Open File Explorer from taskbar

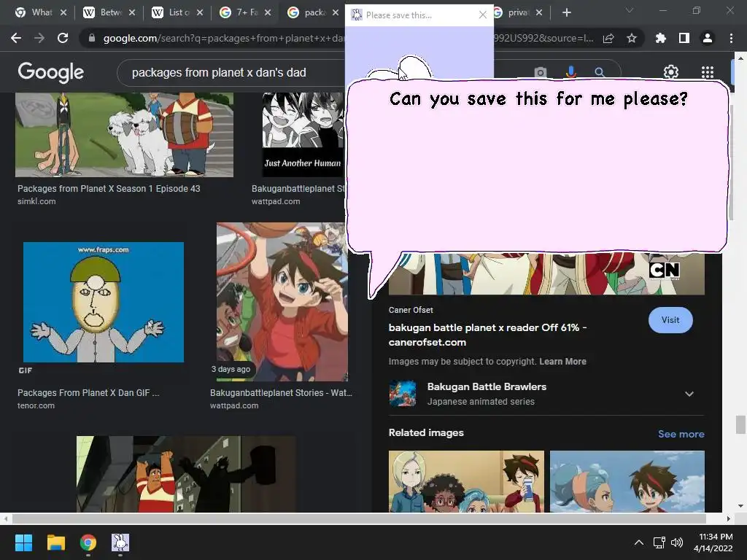pyautogui.click(x=55, y=542)
